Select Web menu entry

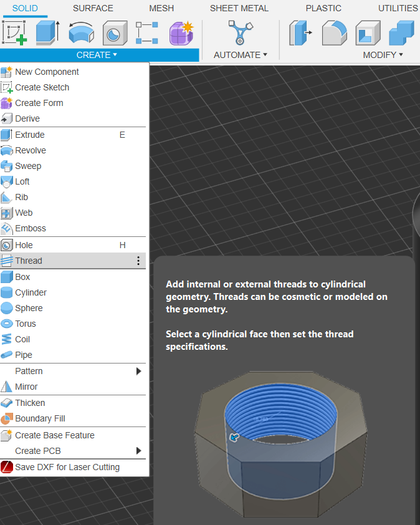(x=73, y=213)
